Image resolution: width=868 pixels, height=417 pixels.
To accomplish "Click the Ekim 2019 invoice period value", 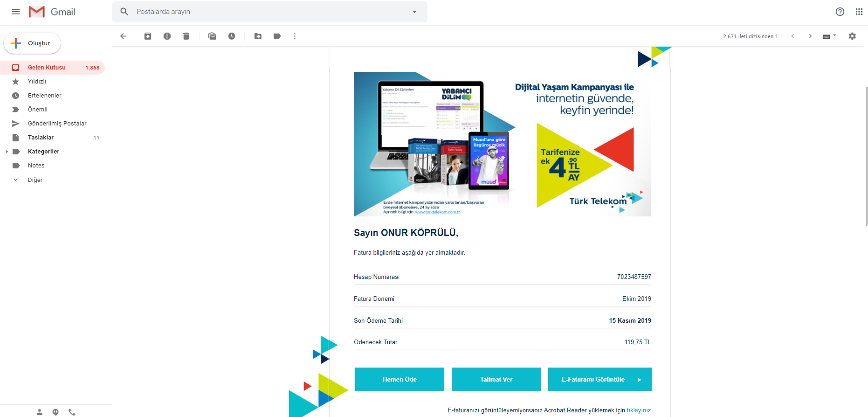I will coord(637,299).
